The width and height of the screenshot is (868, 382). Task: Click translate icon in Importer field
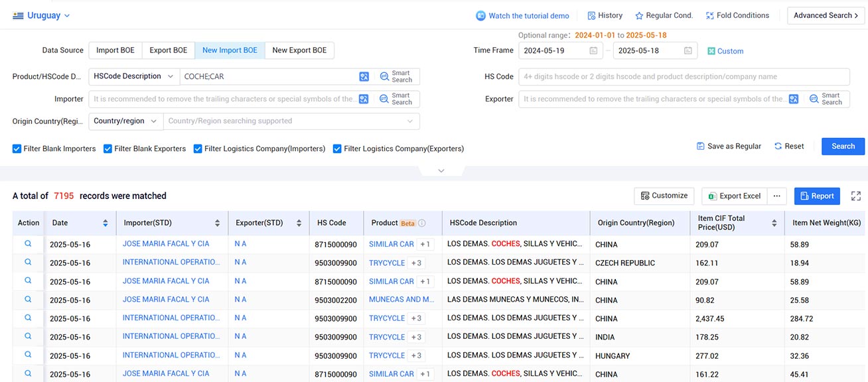coord(364,99)
